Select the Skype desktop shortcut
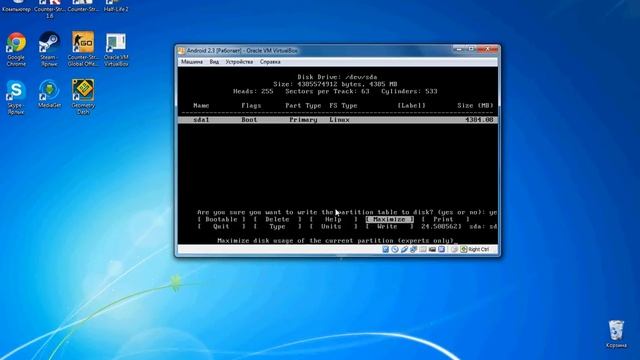Image resolution: width=640 pixels, height=360 pixels. 16,97
